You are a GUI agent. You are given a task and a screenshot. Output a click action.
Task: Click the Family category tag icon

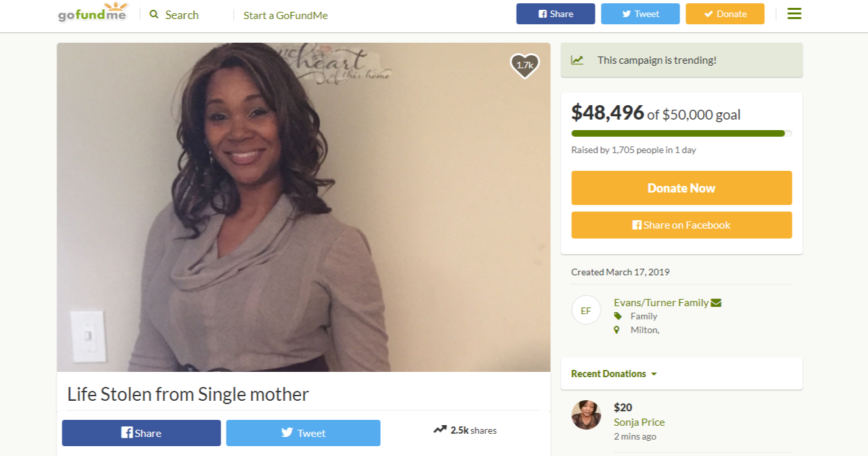617,316
